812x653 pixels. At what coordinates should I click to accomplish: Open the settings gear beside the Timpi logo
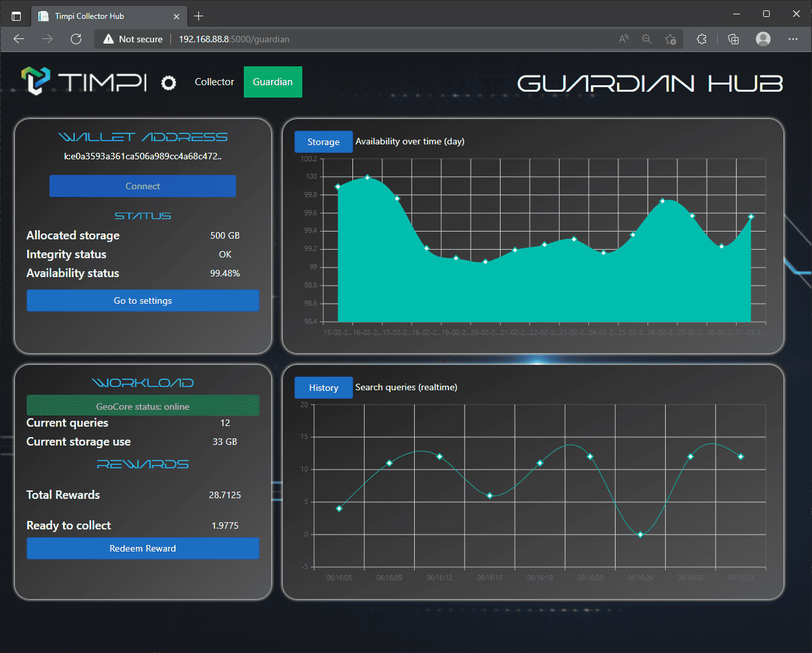point(169,83)
